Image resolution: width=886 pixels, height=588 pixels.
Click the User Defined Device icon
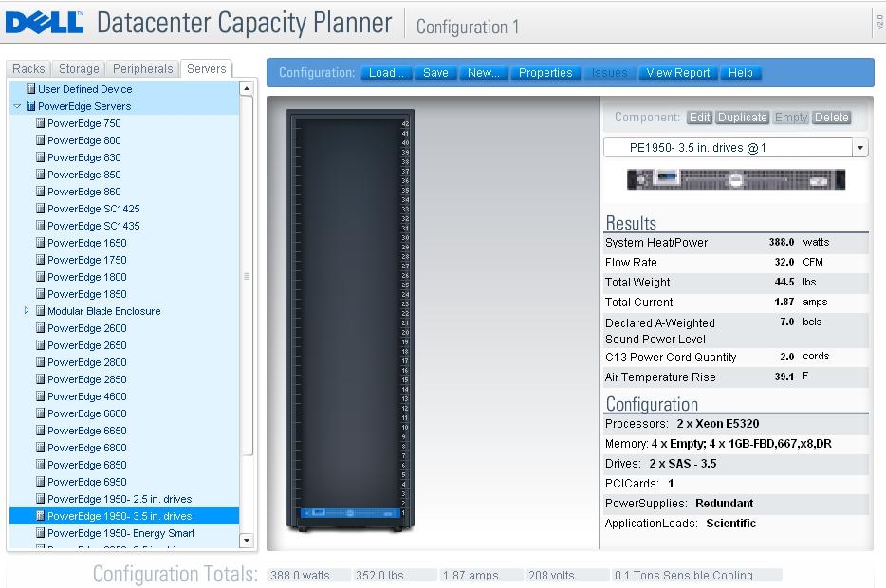[30, 89]
